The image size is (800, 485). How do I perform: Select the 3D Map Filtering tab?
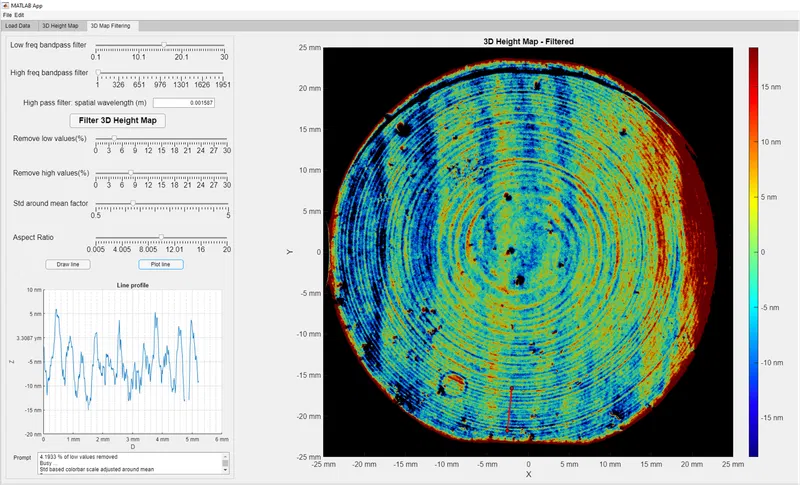[x=111, y=25]
